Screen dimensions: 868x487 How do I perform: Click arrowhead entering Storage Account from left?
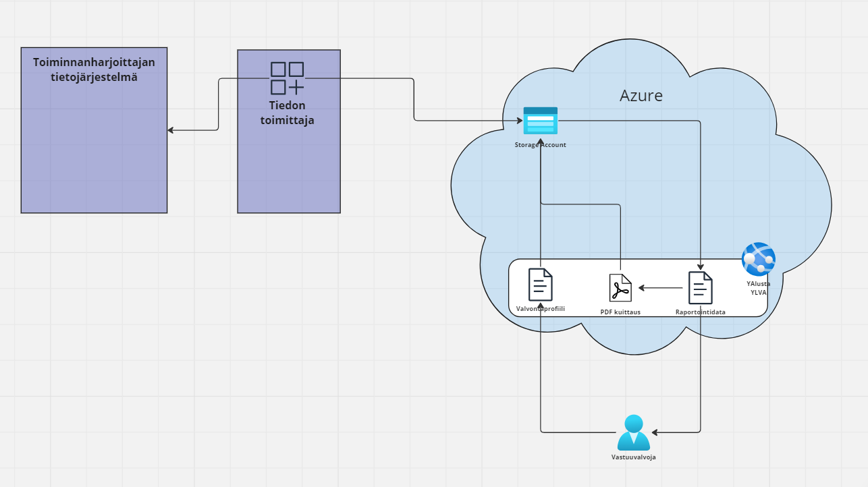(519, 121)
